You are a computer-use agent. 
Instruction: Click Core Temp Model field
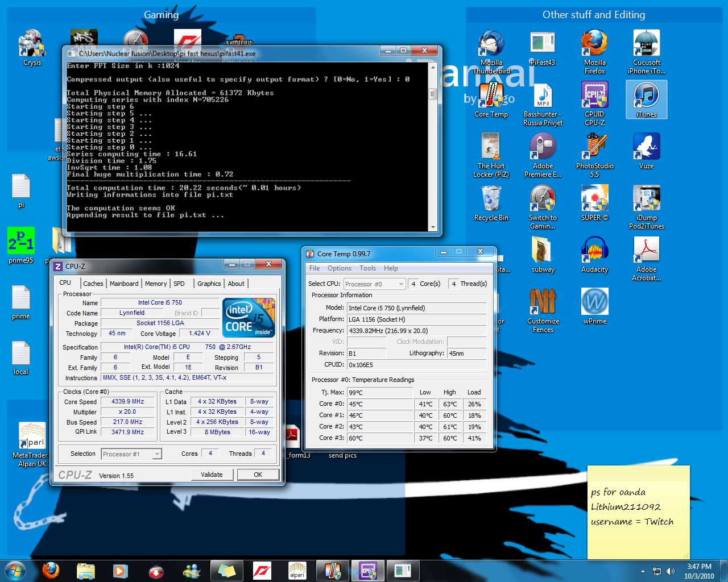pos(416,308)
